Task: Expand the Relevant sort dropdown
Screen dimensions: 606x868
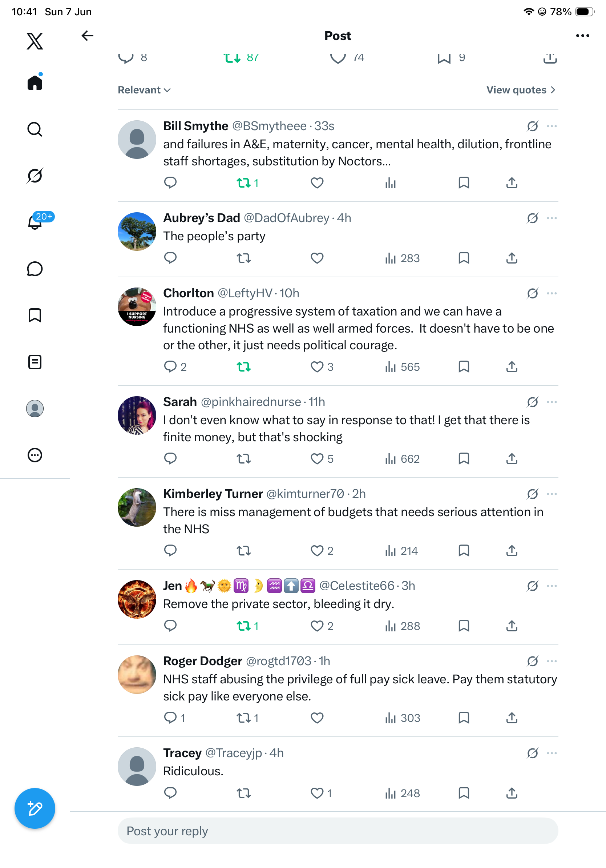Action: [x=144, y=90]
